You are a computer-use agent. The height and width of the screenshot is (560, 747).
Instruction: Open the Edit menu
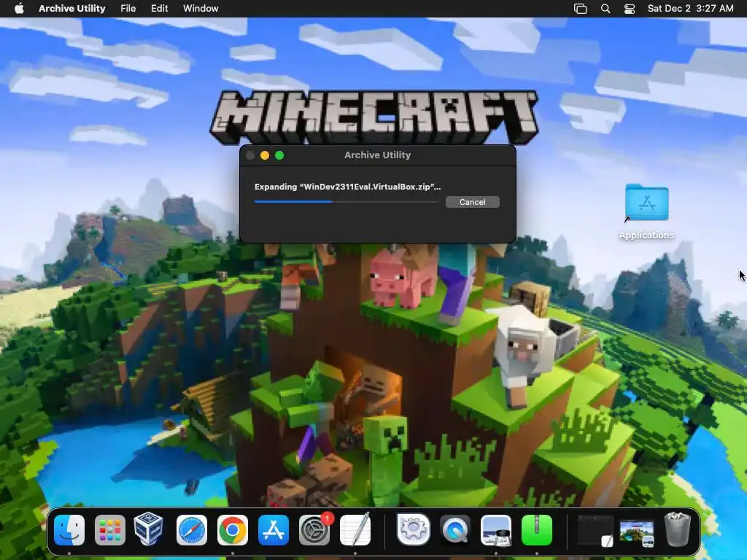(x=159, y=8)
